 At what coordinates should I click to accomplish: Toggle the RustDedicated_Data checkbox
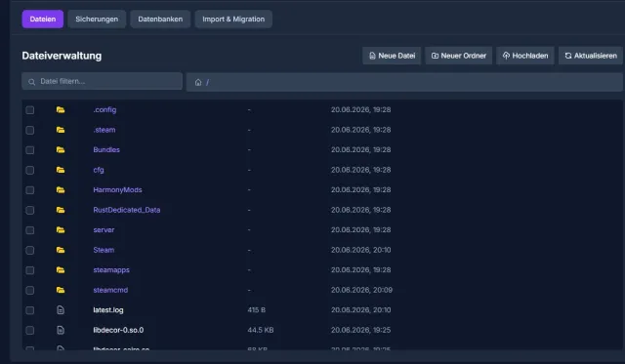(30, 210)
